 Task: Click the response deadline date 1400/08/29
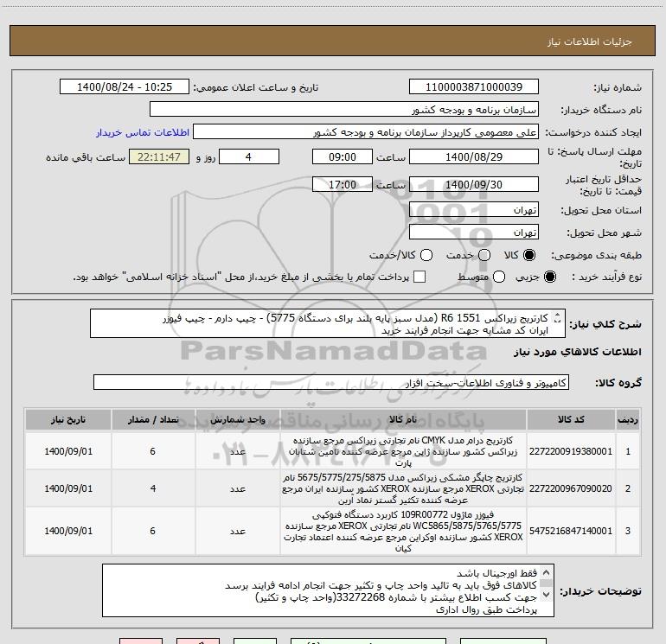[x=474, y=157]
